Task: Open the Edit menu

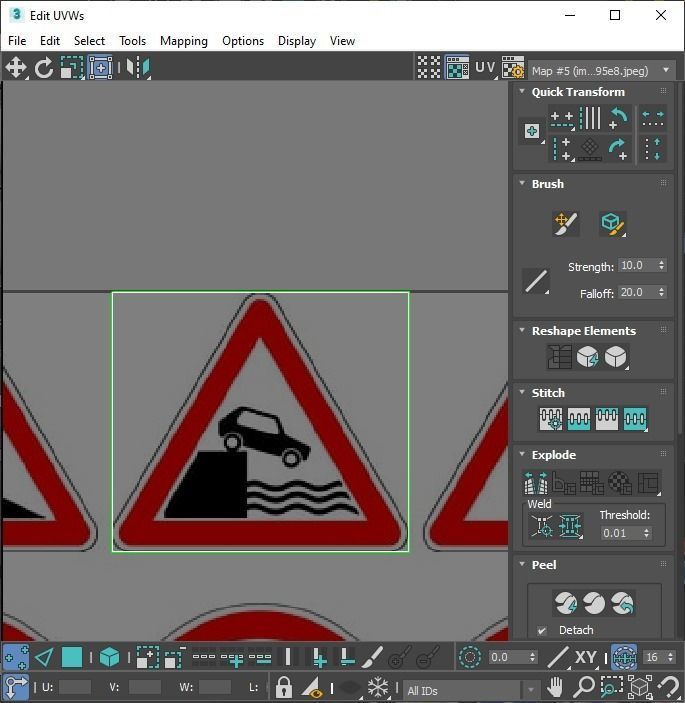Action: 50,41
